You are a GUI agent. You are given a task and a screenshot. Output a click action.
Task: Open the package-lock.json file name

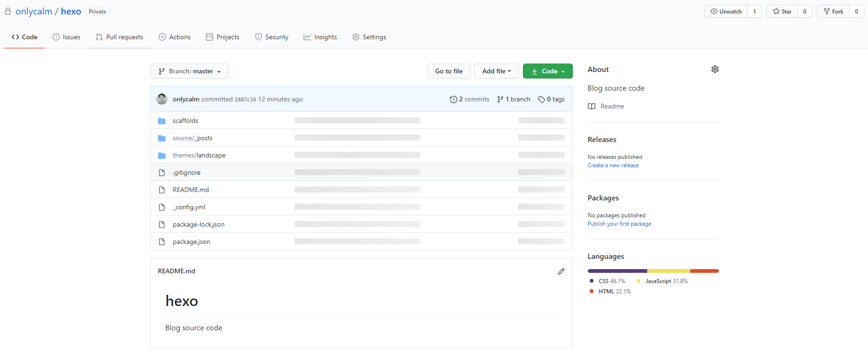199,224
